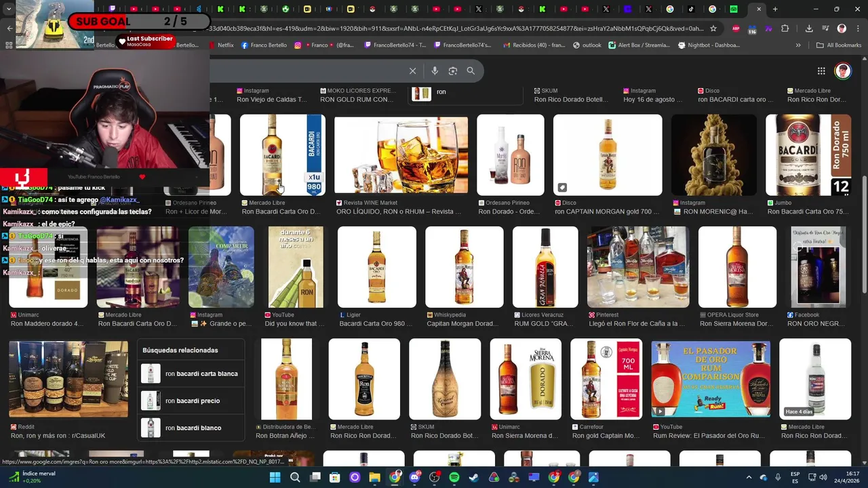Open the Índice merval widget
Image resolution: width=868 pixels, height=488 pixels.
[x=31, y=477]
